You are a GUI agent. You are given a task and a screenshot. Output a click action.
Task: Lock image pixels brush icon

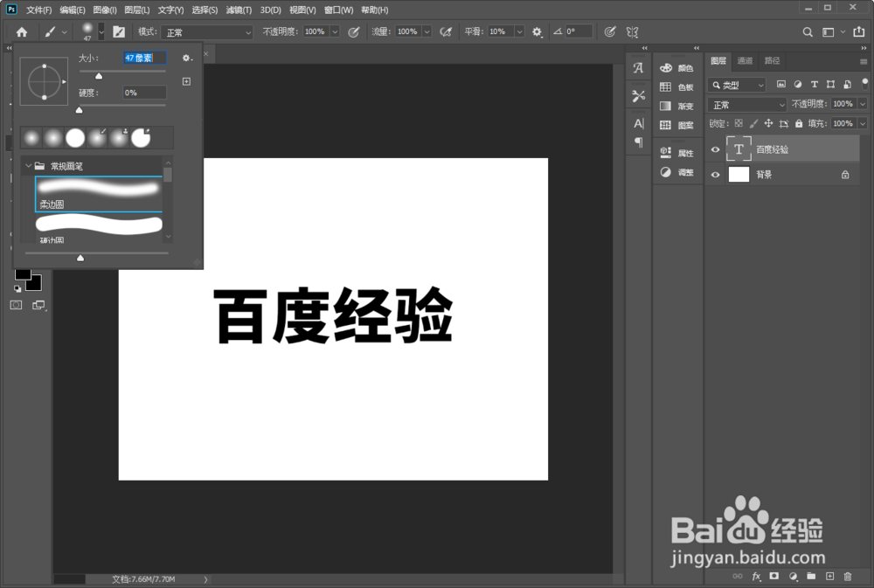click(753, 123)
